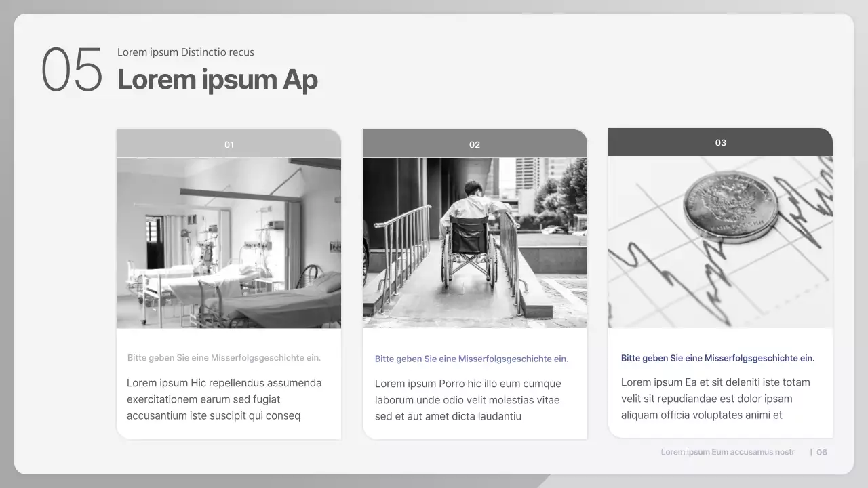Click the page number 06 in footer
868x488 pixels.
(822, 452)
